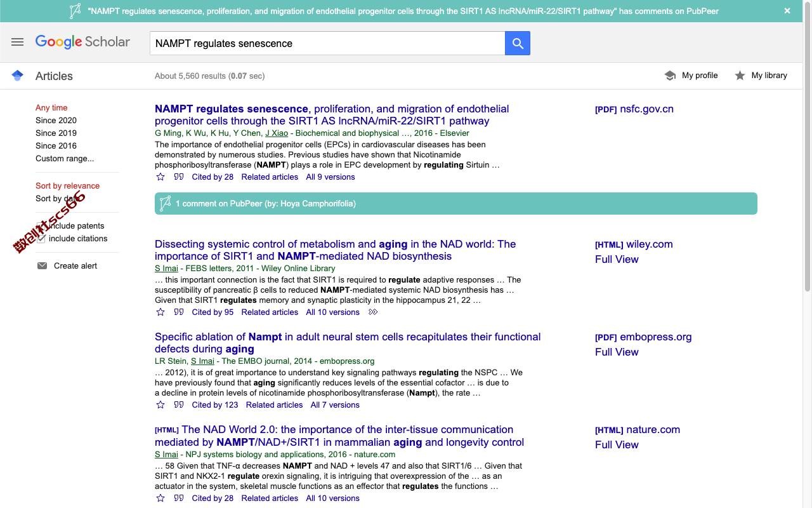This screenshot has height=508, width=812.
Task: Open Cited by 95 link
Action: click(213, 312)
